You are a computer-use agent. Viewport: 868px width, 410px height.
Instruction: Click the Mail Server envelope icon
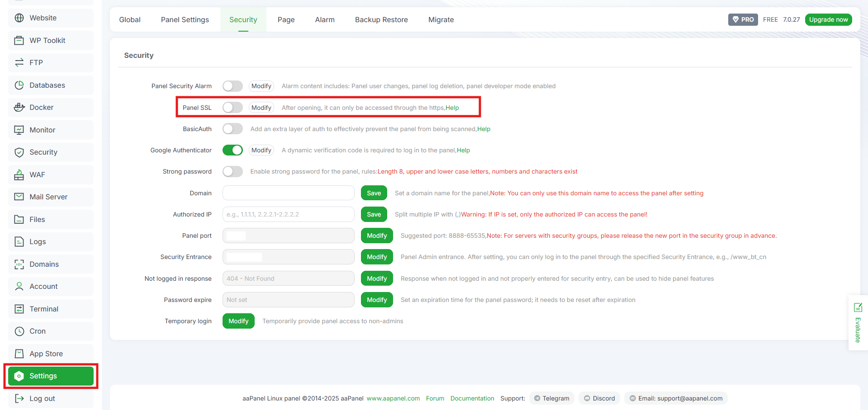pyautogui.click(x=19, y=197)
